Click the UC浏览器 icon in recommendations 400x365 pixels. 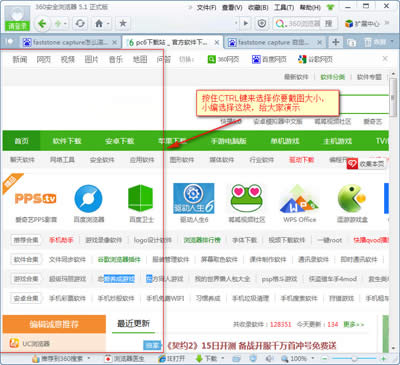click(x=14, y=343)
